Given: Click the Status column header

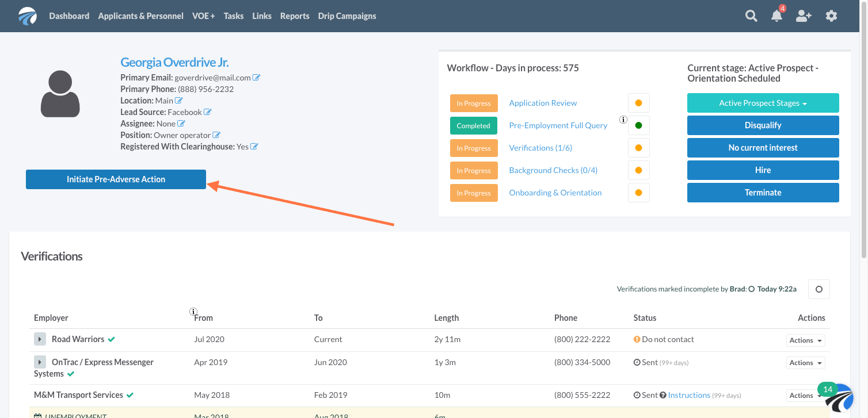Looking at the screenshot, I should click(645, 318).
